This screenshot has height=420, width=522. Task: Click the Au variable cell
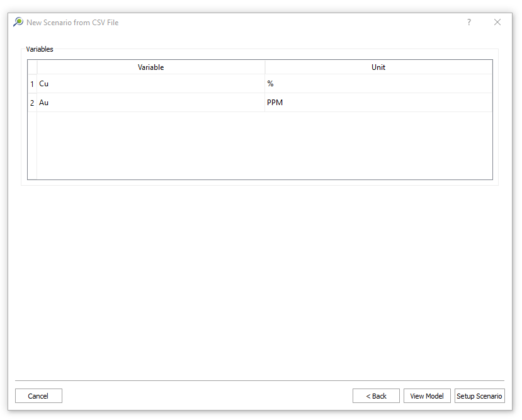tap(150, 103)
